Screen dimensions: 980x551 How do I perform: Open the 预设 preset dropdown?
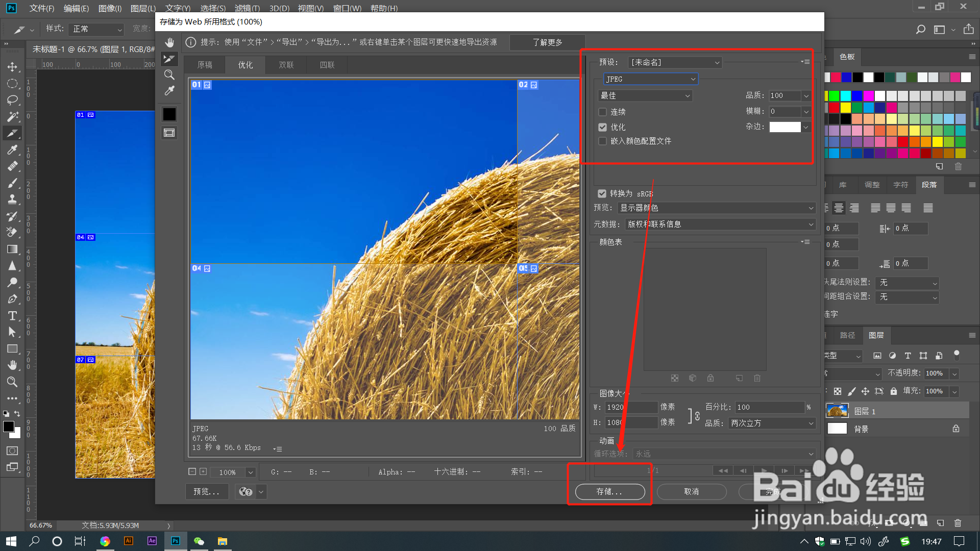(674, 62)
